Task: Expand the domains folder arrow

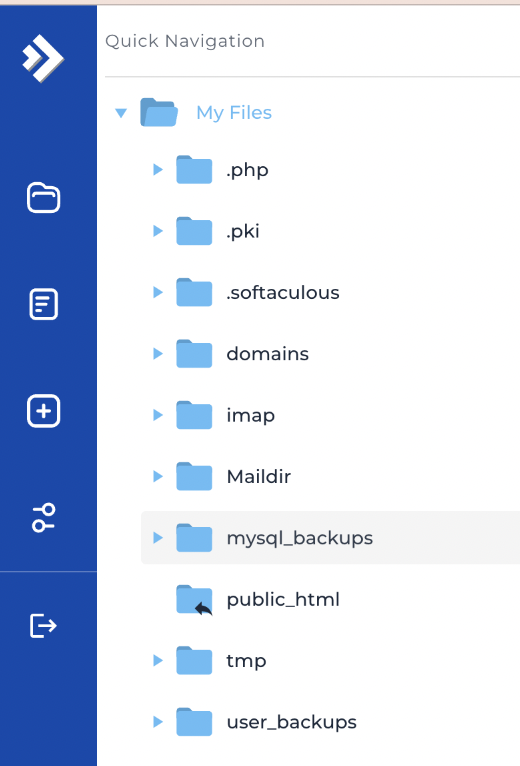Action: (157, 353)
